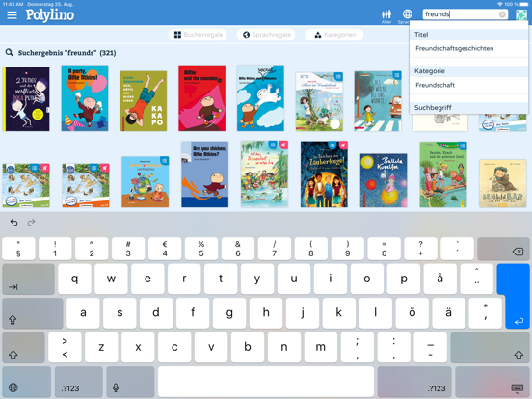The height and width of the screenshot is (399, 532).
Task: Tap the backspace delete key
Action: (503, 249)
